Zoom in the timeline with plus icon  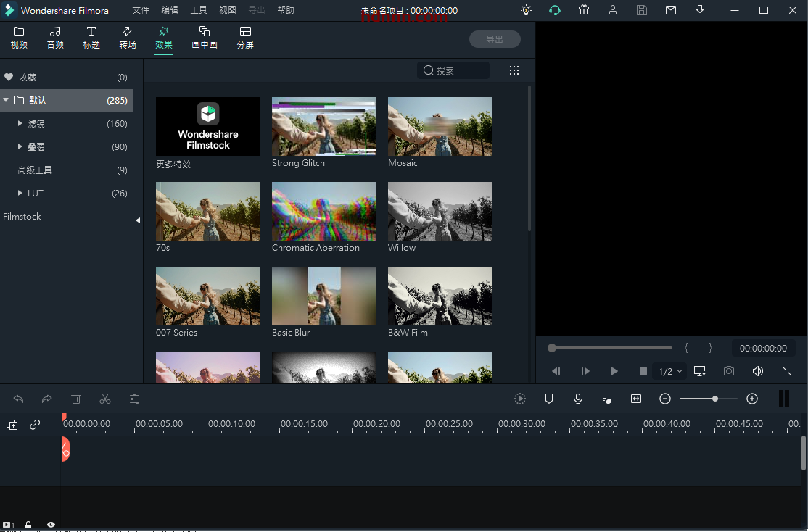pyautogui.click(x=752, y=399)
